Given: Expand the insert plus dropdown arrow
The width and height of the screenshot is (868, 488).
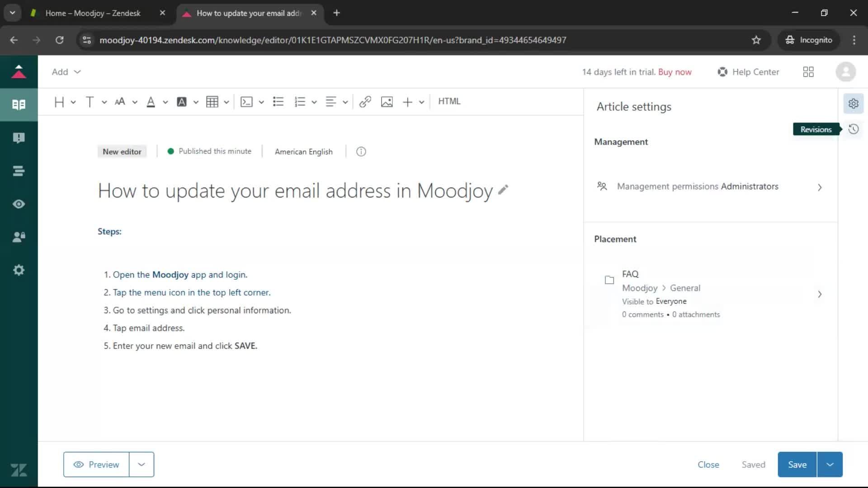Looking at the screenshot, I should pyautogui.click(x=422, y=102).
